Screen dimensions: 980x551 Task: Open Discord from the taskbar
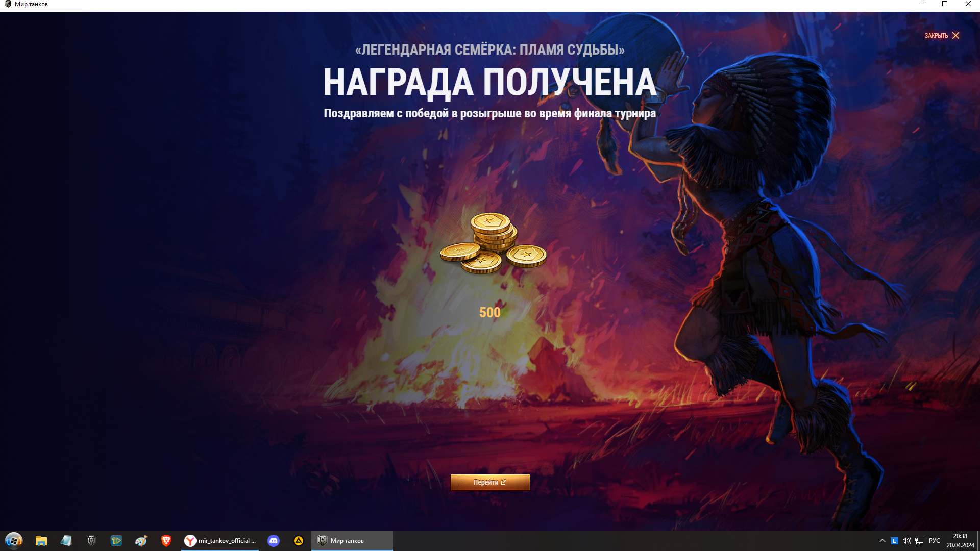coord(274,540)
